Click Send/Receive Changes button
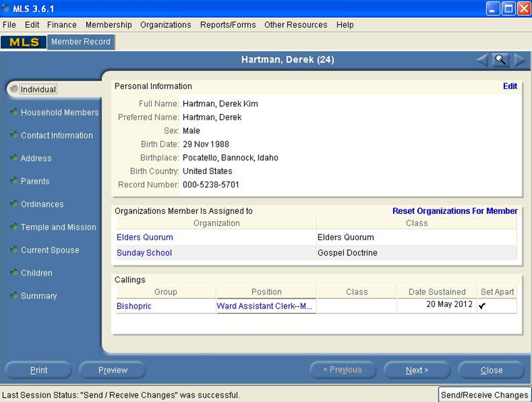Viewport: 532px width, 402px height. coord(485,395)
